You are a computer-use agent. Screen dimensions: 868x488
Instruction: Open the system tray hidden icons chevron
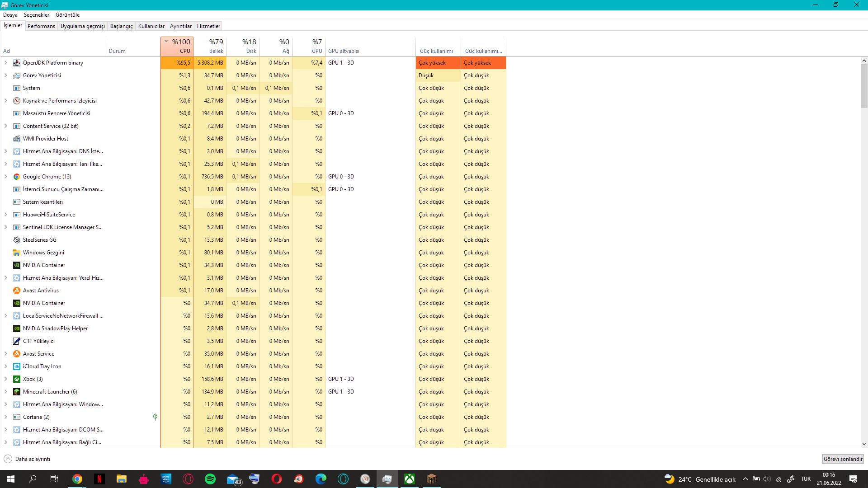[745, 479]
